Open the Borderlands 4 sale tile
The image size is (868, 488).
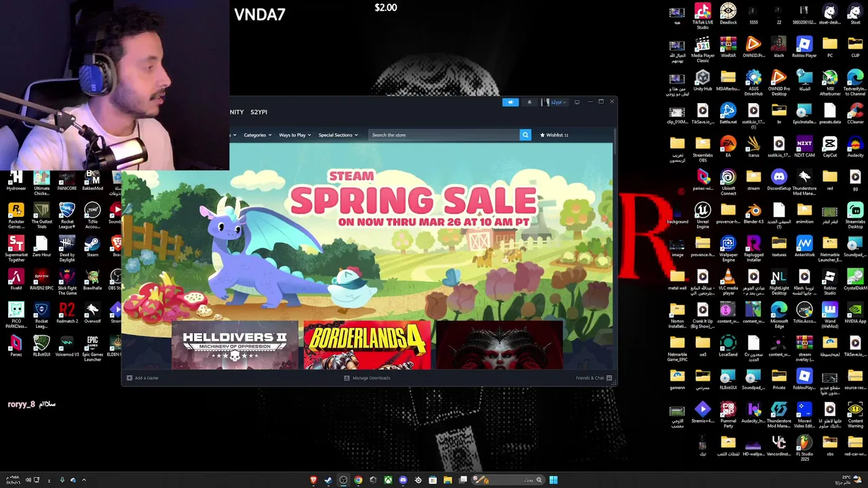point(367,346)
